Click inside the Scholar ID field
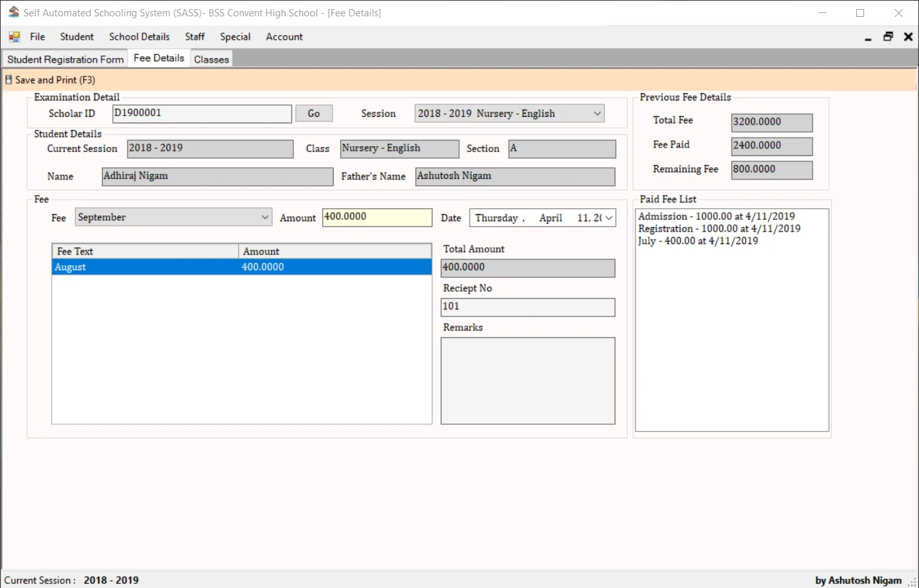The height and width of the screenshot is (588, 919). 201,113
